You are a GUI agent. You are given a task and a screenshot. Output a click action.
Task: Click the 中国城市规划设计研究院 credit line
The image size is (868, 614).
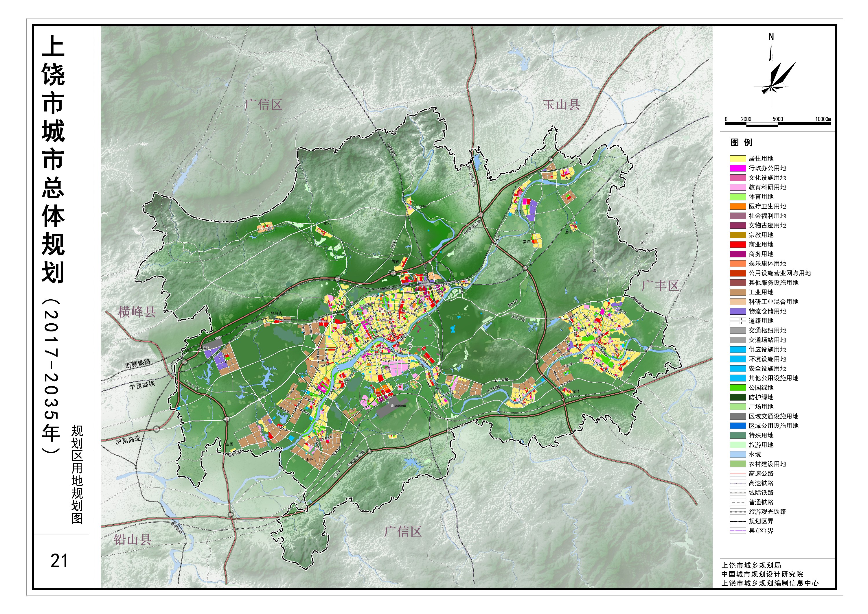[x=762, y=574]
